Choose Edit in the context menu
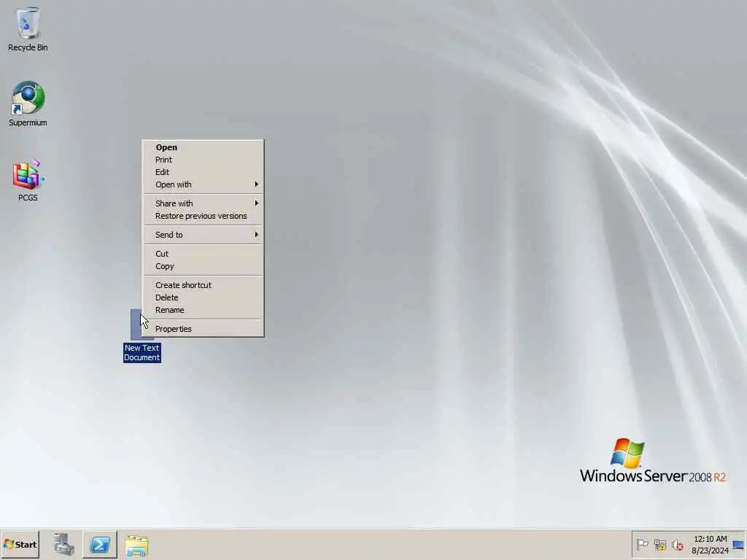Image resolution: width=747 pixels, height=560 pixels. point(203,172)
